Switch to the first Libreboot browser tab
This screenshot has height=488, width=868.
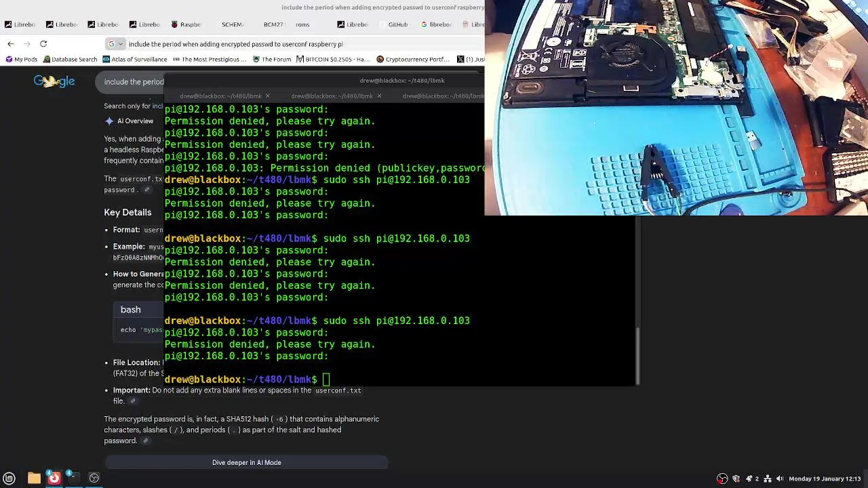point(20,24)
